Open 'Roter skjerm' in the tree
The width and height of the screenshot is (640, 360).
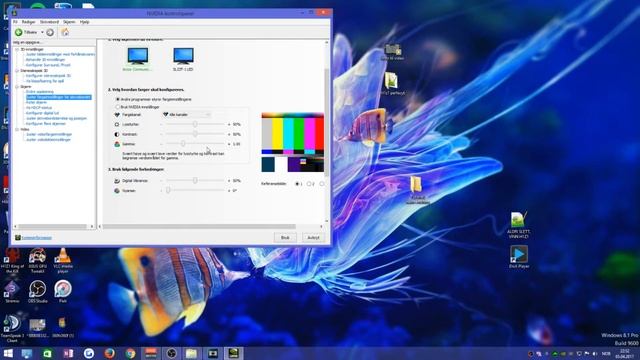point(36,102)
